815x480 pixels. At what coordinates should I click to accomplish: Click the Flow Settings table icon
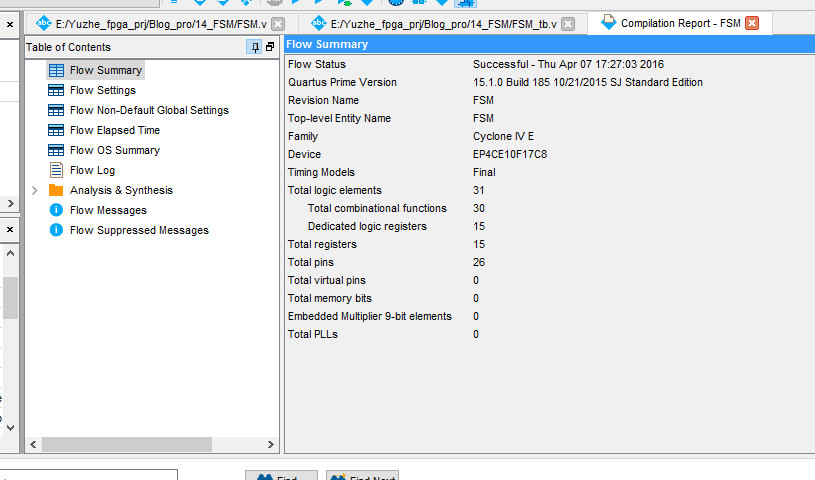point(56,90)
